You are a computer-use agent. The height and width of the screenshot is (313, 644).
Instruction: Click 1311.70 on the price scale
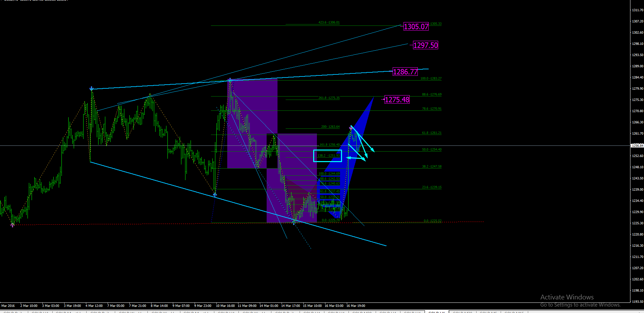click(637, 10)
